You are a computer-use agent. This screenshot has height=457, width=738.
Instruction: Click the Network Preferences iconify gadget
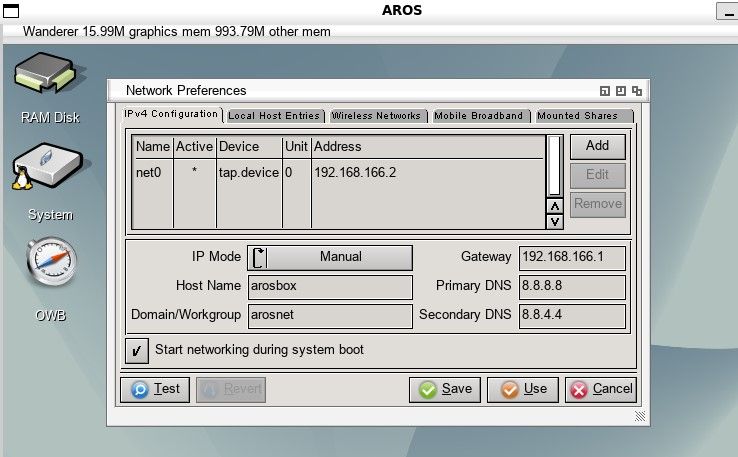pyautogui.click(x=605, y=91)
